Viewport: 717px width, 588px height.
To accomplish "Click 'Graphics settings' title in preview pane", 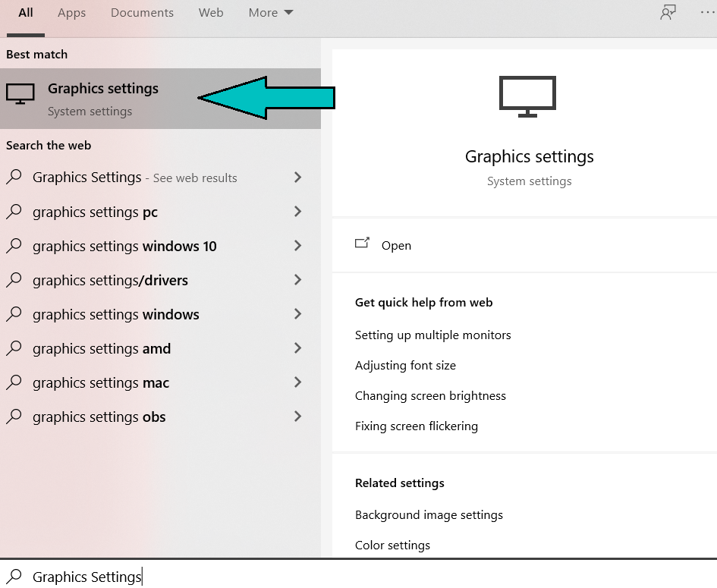I will [x=529, y=157].
